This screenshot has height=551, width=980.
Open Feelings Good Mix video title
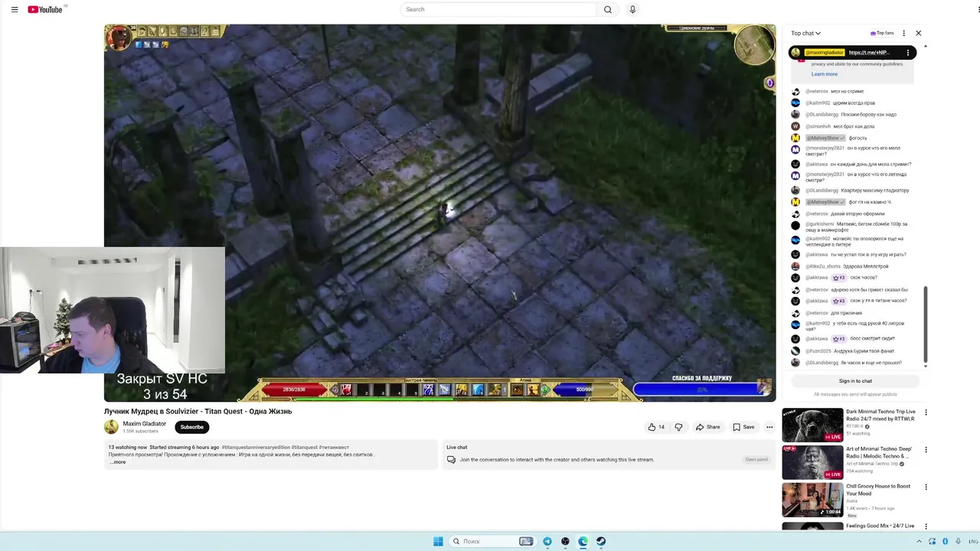pyautogui.click(x=880, y=526)
